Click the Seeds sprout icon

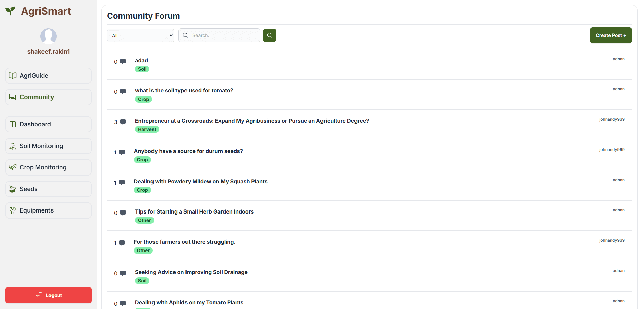[13, 189]
